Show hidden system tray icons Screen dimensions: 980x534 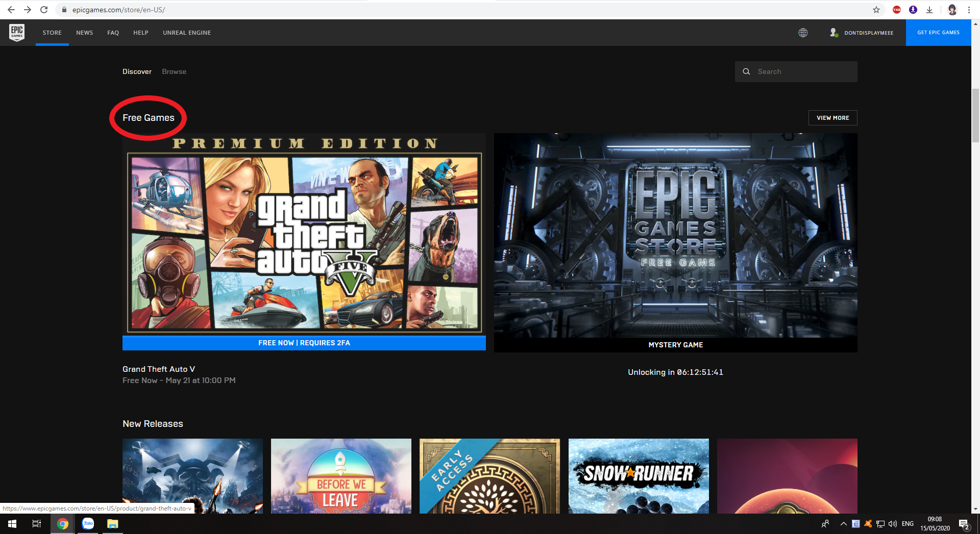click(843, 524)
